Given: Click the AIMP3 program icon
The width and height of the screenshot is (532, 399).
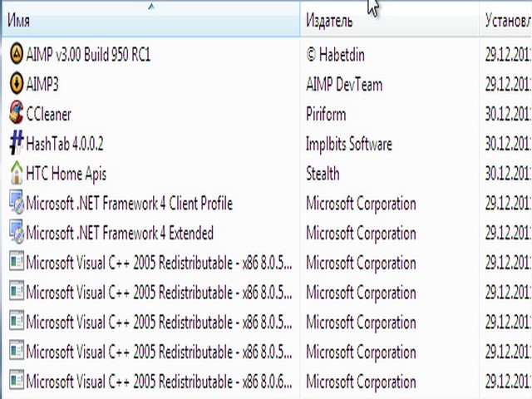Looking at the screenshot, I should [17, 83].
